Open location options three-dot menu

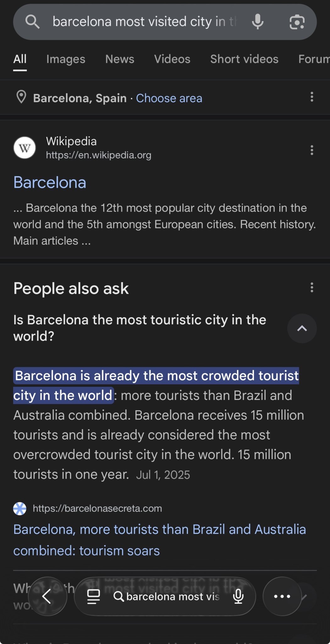(312, 97)
